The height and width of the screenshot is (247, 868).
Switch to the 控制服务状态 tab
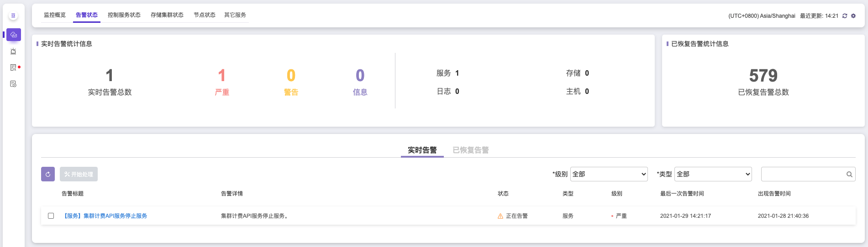tap(124, 15)
